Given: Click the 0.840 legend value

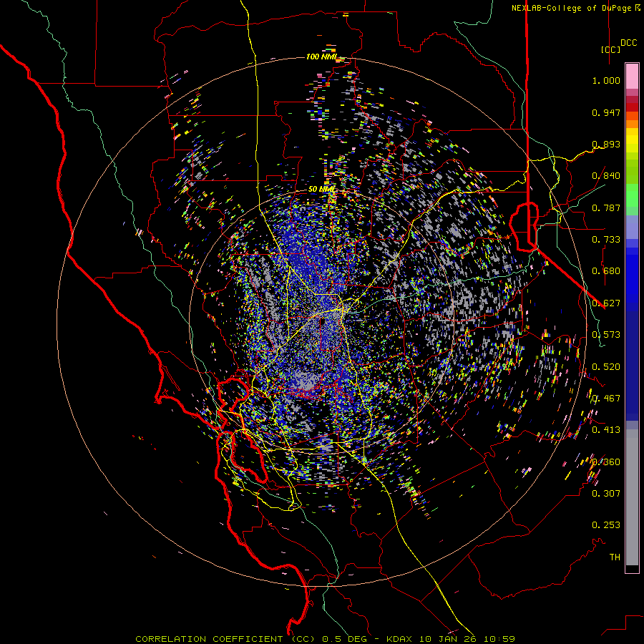Looking at the screenshot, I should pyautogui.click(x=606, y=176).
